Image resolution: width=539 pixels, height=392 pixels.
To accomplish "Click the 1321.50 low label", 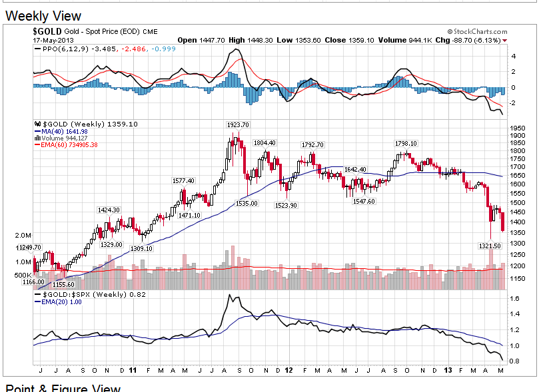I will coord(490,246).
